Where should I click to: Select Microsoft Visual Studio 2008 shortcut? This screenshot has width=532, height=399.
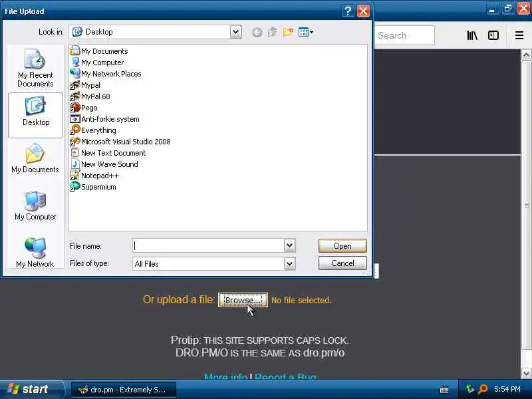(120, 142)
